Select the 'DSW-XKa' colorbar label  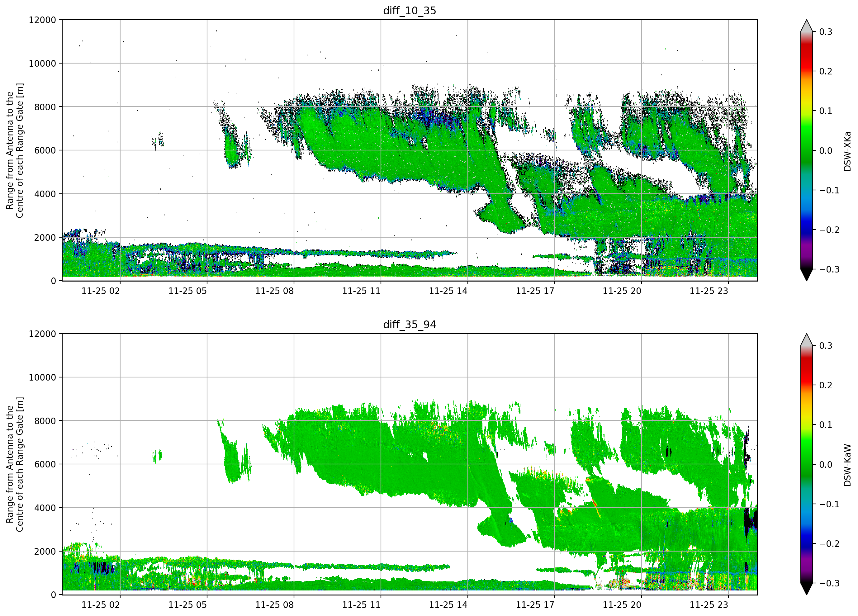coord(847,151)
